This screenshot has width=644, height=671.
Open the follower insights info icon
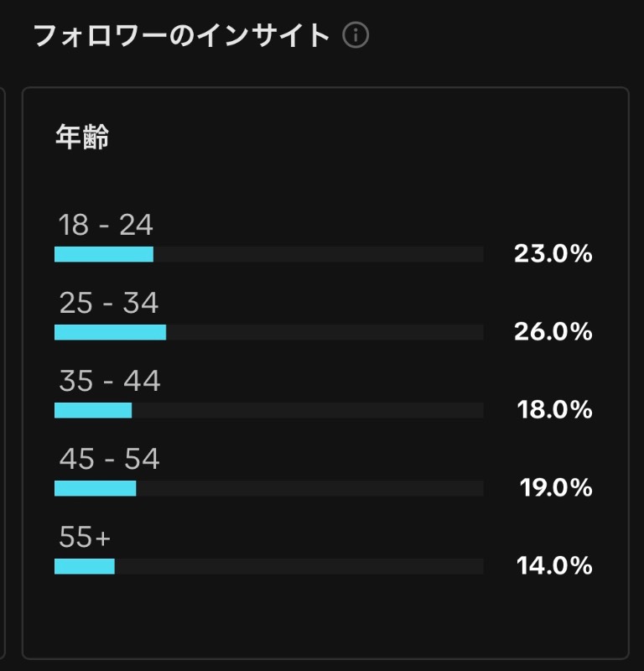click(x=356, y=35)
